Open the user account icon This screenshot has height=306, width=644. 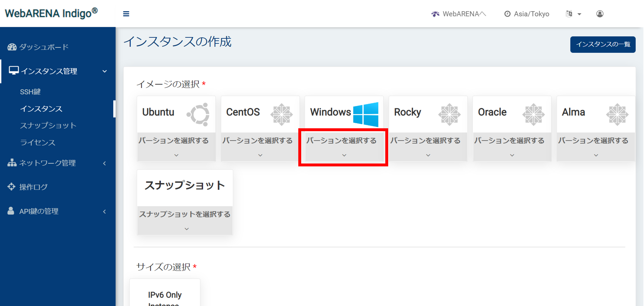click(x=599, y=14)
